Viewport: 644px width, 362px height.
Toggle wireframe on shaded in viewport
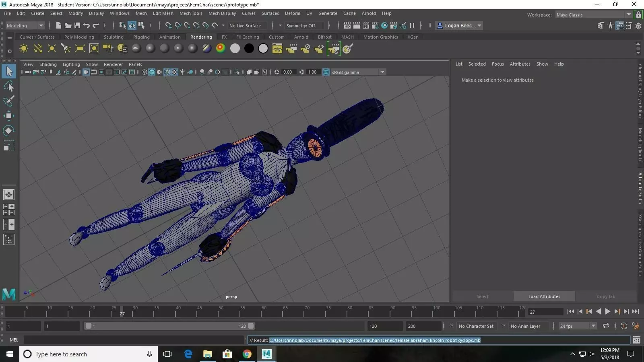(x=167, y=72)
